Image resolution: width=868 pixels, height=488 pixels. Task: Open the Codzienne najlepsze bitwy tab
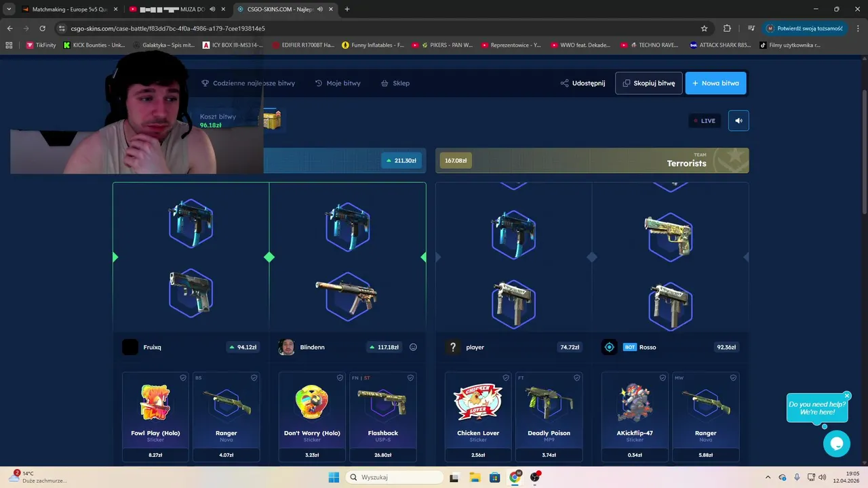tap(248, 83)
